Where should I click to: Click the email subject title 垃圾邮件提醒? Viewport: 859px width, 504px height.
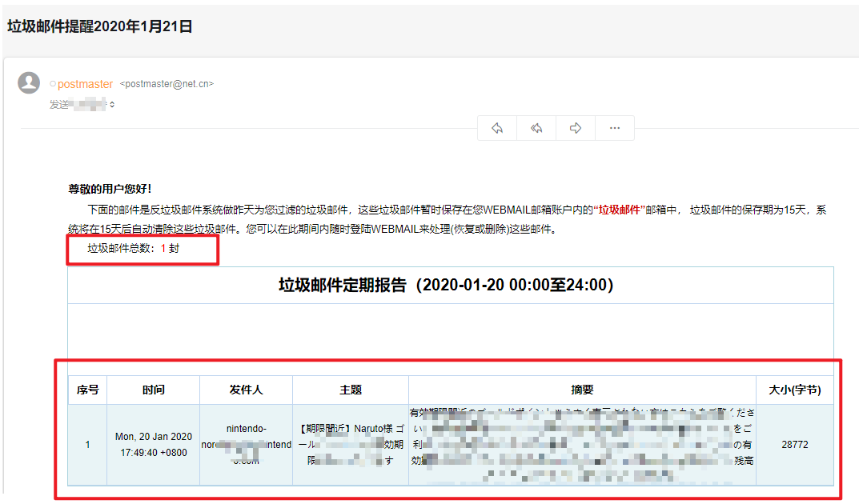(x=100, y=26)
